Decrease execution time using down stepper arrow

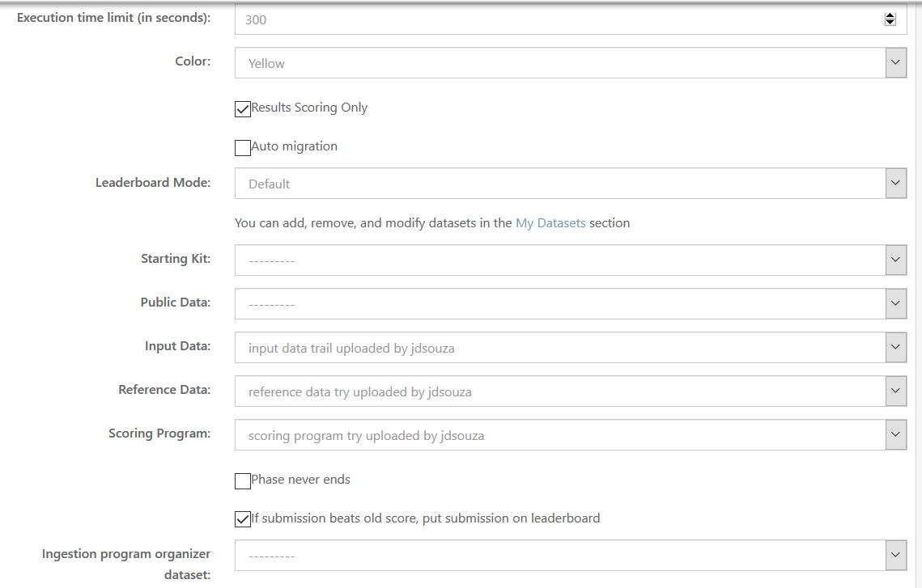point(889,23)
